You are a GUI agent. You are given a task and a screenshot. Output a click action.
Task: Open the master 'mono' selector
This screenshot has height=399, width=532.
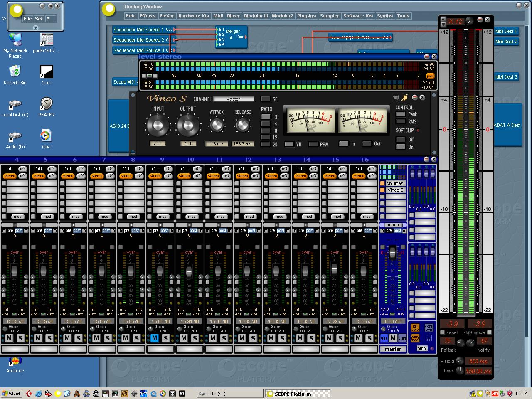click(x=393, y=225)
